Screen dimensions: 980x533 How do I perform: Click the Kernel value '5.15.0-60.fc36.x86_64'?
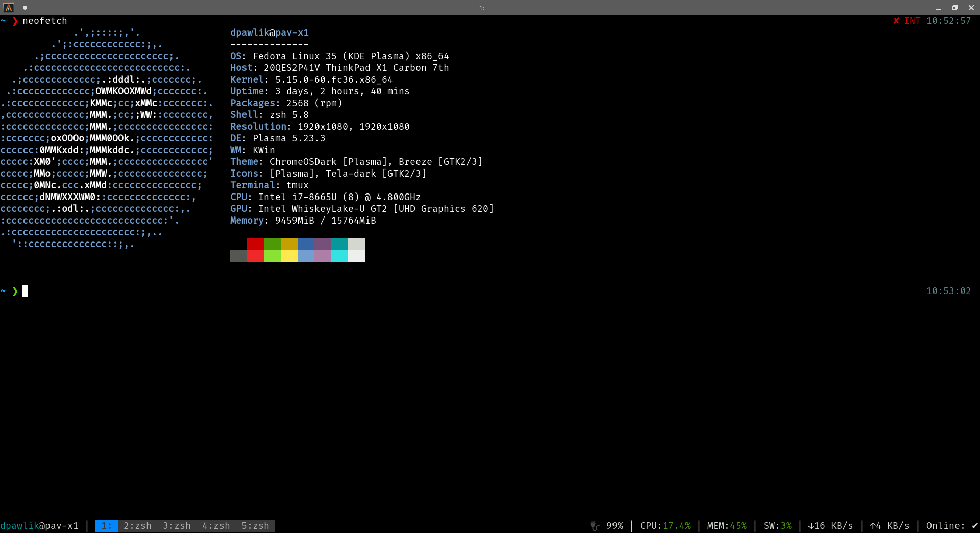point(334,80)
